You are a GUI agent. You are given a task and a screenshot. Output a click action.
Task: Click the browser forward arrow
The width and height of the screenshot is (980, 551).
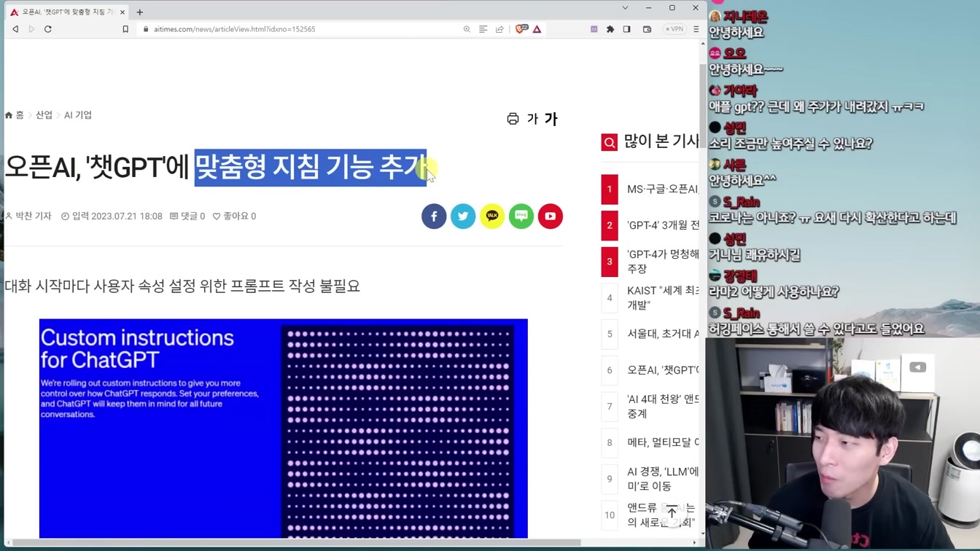(31, 29)
